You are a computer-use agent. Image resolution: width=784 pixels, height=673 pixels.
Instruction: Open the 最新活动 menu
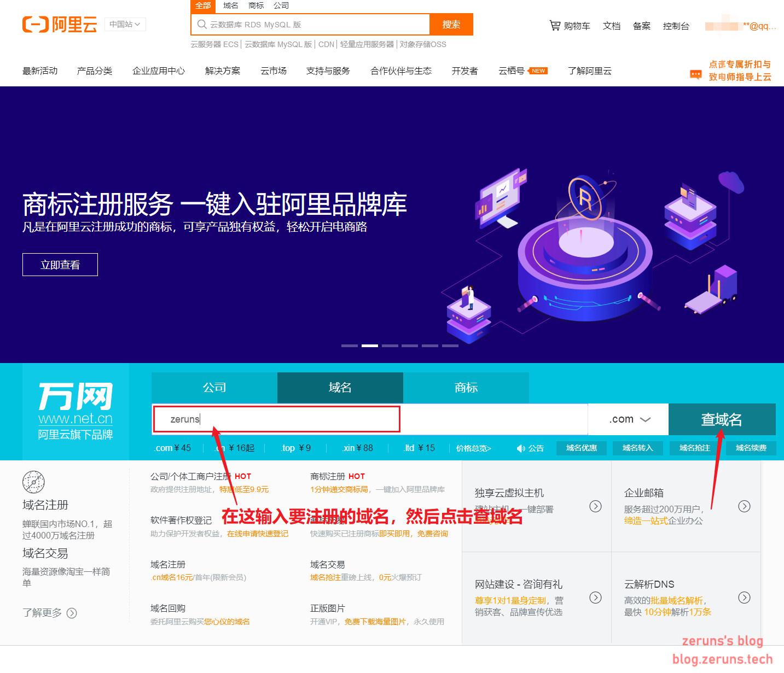[x=40, y=71]
